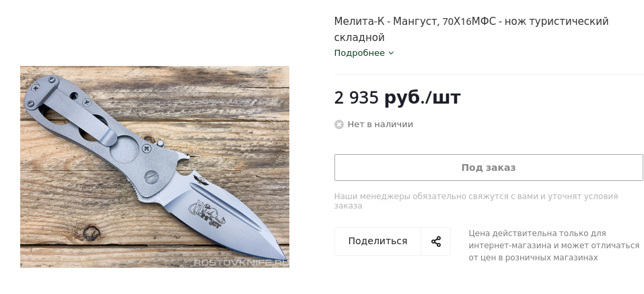
Task: Click the Под заказ order button
Action: click(x=489, y=168)
